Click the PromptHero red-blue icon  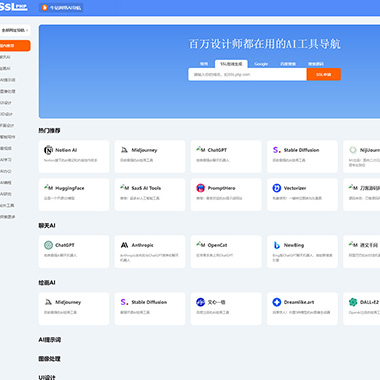click(x=200, y=188)
